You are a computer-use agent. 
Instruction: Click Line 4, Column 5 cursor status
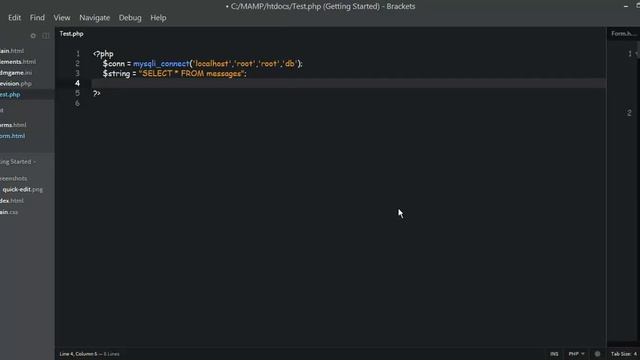pyautogui.click(x=78, y=354)
